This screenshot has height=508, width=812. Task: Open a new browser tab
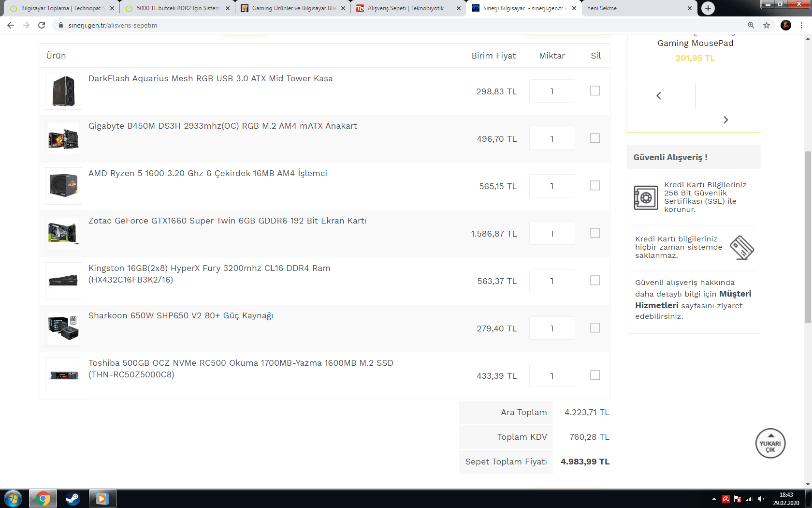coord(708,8)
